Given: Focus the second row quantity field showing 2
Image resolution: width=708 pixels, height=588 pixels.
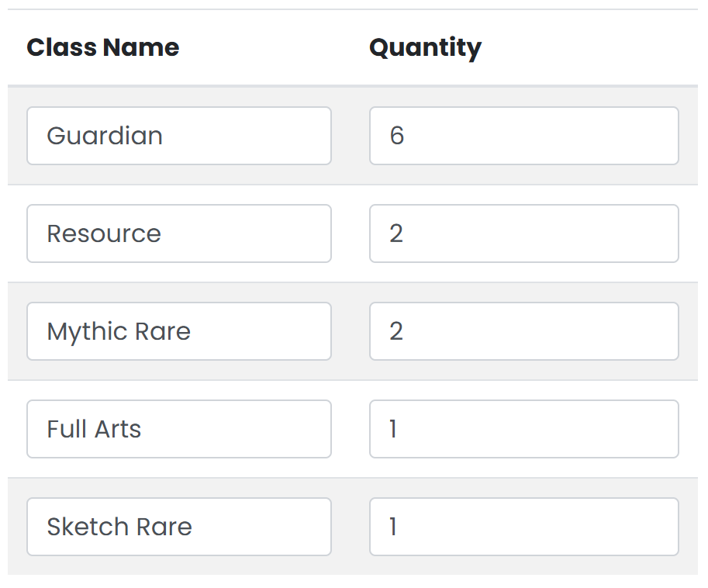Looking at the screenshot, I should [x=523, y=233].
